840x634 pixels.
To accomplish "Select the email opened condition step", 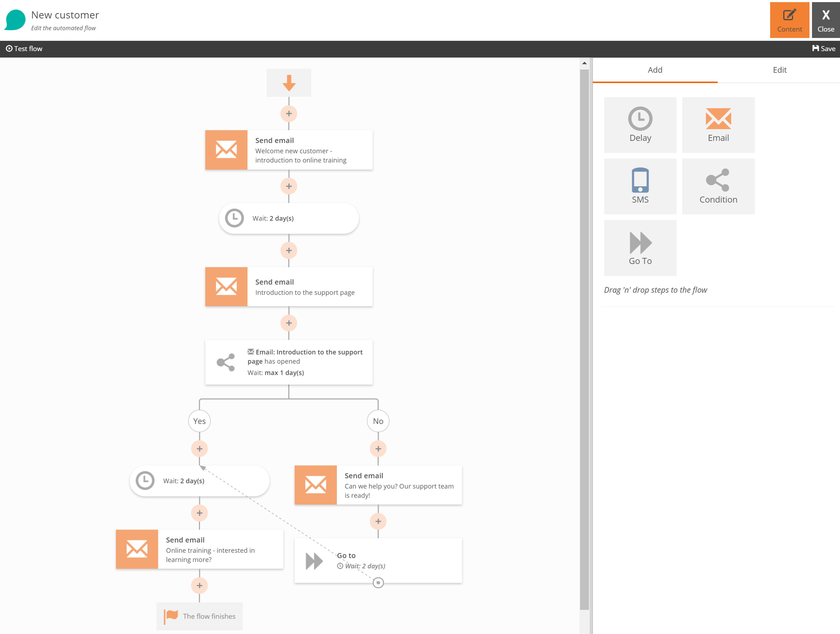I will coord(289,362).
